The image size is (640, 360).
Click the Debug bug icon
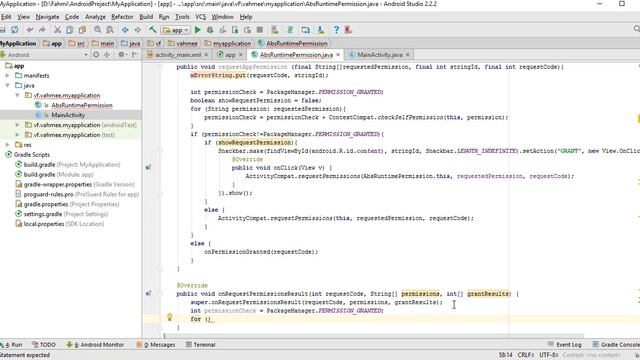[210, 30]
